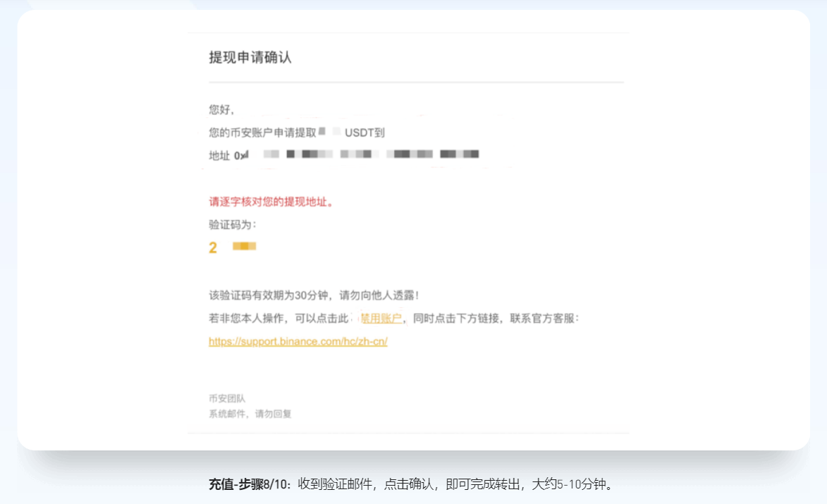Click the 系统邮件，请勿回复 footer note
This screenshot has height=504, width=827.
click(x=250, y=414)
